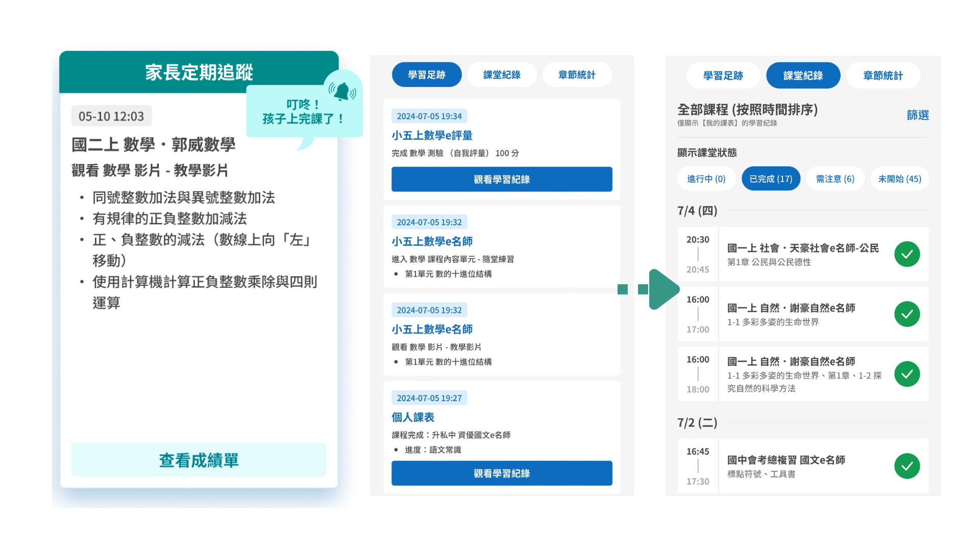Image resolution: width=980 pixels, height=551 pixels.
Task: Toggle the 未開始 (45) filter
Action: pos(899,179)
